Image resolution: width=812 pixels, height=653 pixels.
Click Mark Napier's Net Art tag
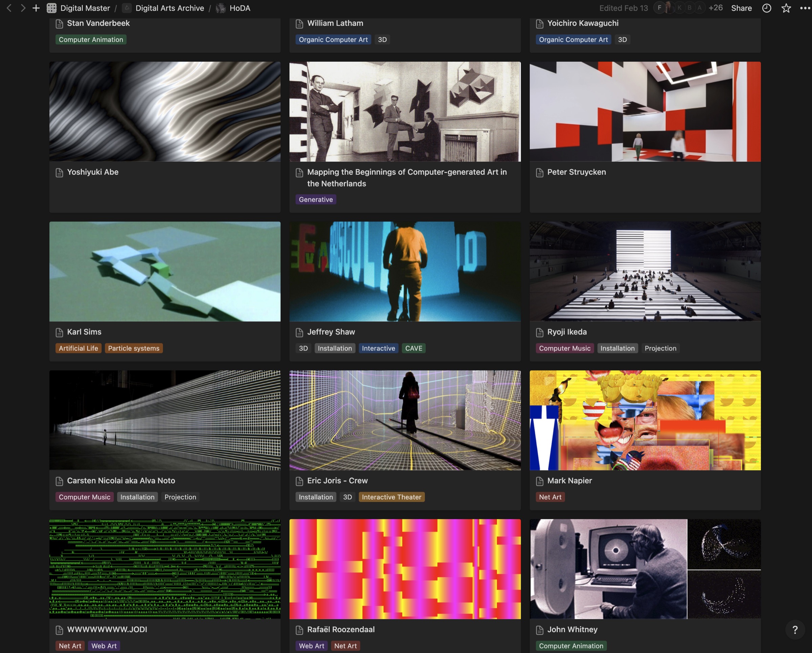coord(550,497)
